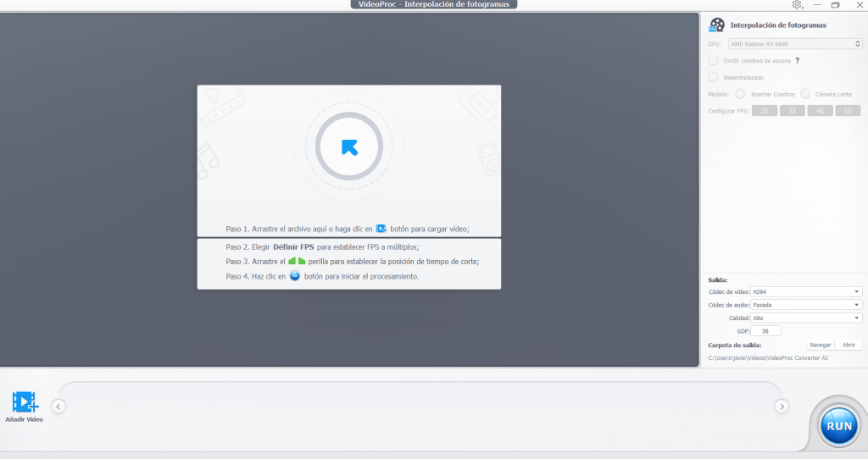Restore down the VideoProc window

835,4
